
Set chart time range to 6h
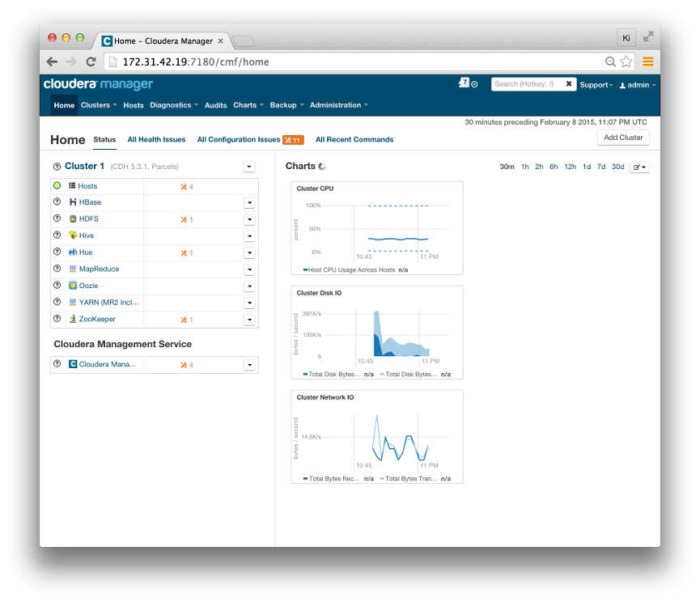coord(554,167)
